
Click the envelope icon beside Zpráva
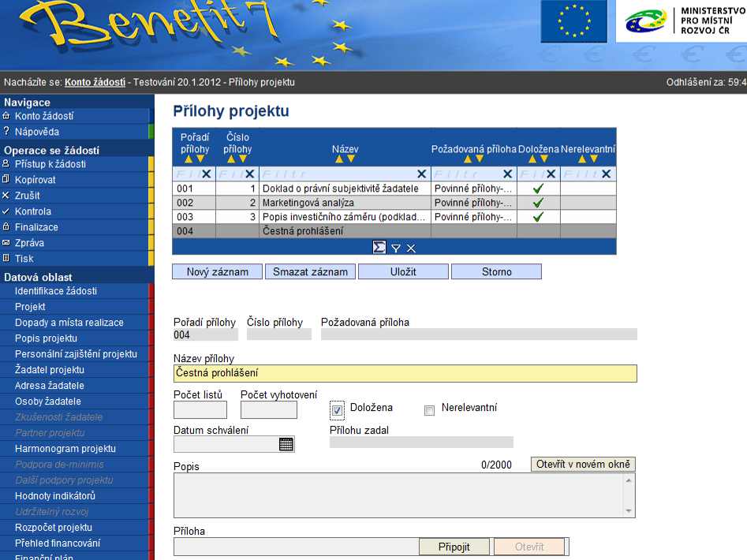[x=6, y=242]
